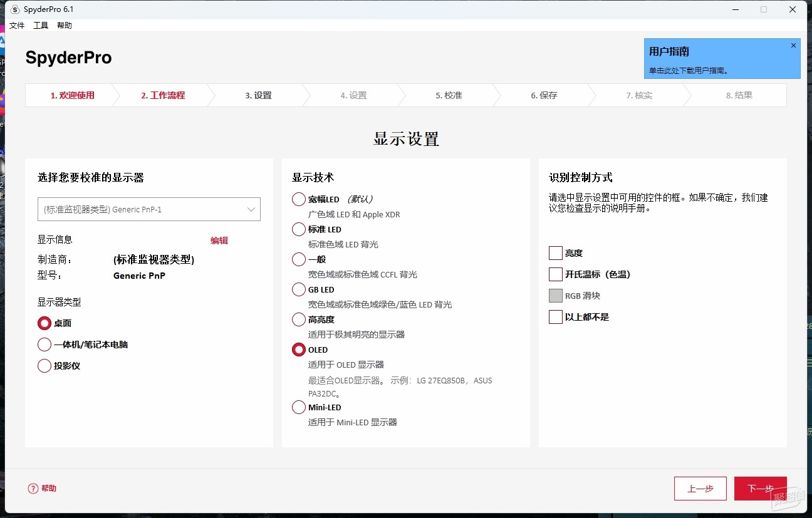Image resolution: width=812 pixels, height=518 pixels.
Task: Go to step 7. 核实
Action: click(639, 95)
